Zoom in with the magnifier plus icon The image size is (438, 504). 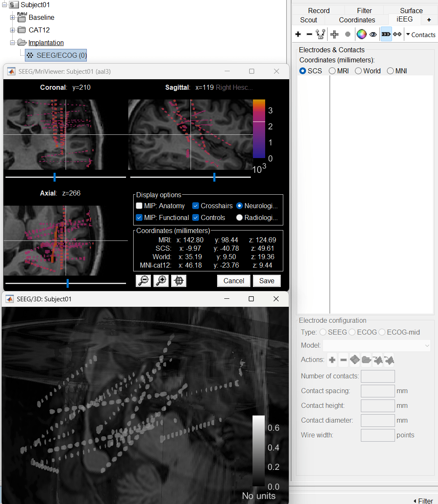click(x=161, y=281)
